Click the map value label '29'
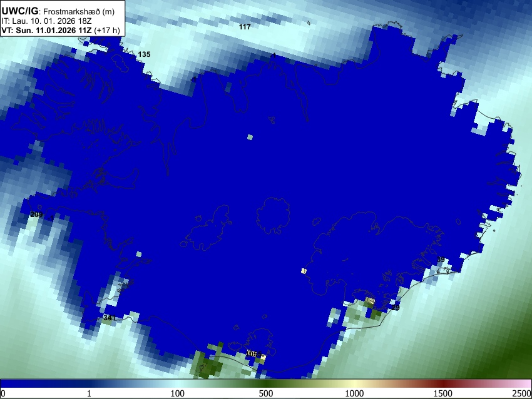532x399 pixels. [x=396, y=308]
